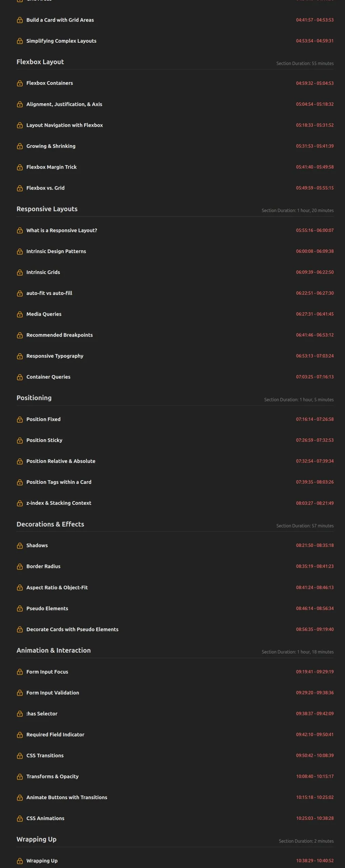Click lock icon next to Border Radius

tap(20, 566)
